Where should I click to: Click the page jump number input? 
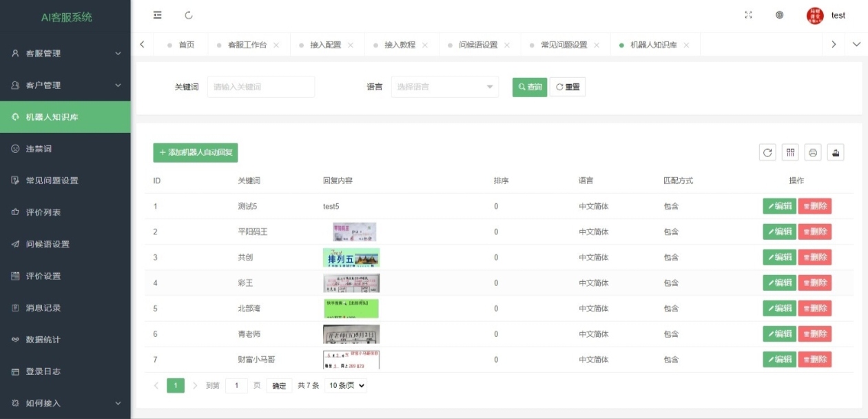(236, 386)
